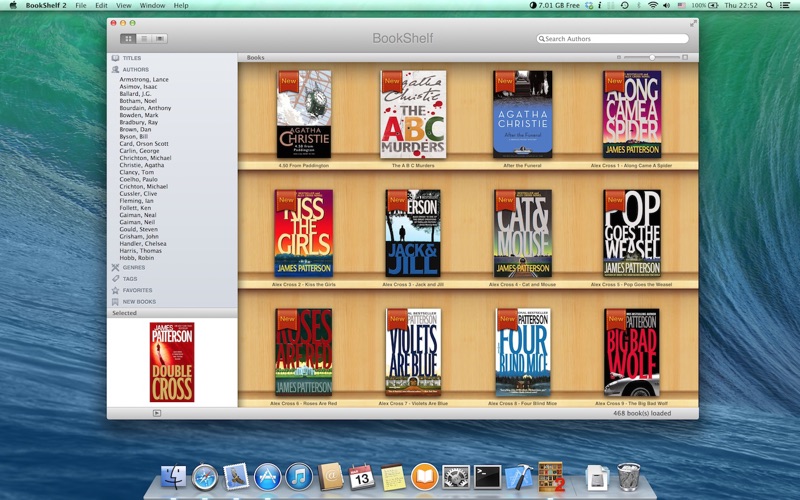Switch to the cover flow view mode

coord(160,39)
